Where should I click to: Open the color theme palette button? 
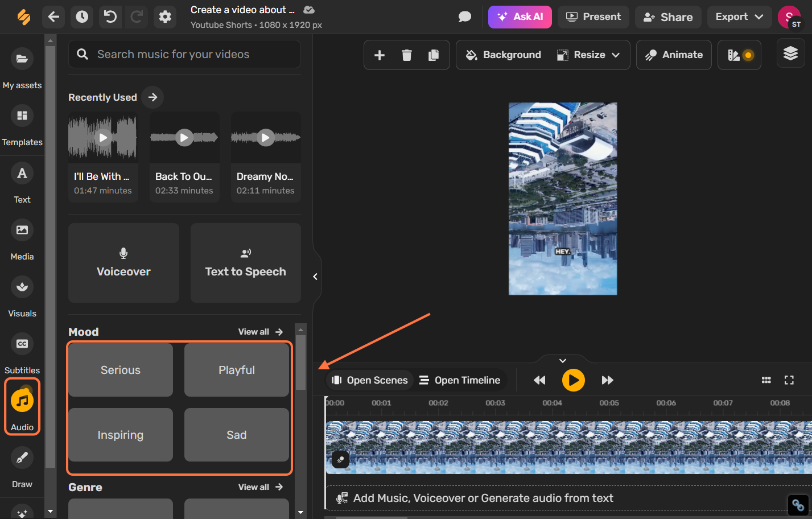[x=740, y=55]
